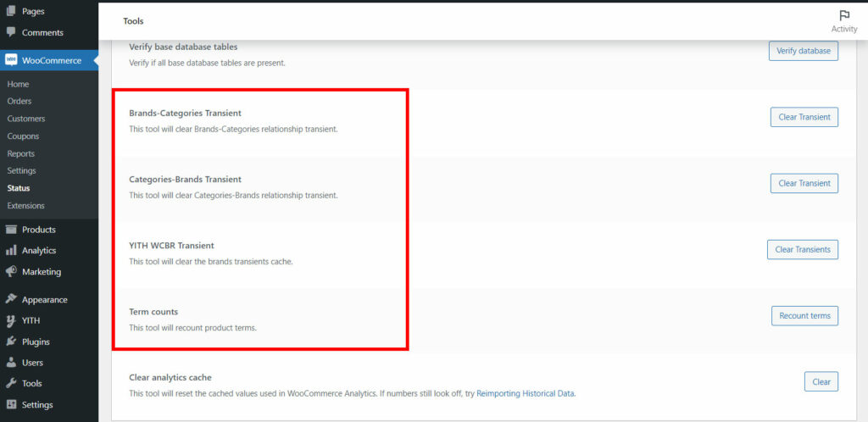Click the Plugins plug icon

pos(11,341)
